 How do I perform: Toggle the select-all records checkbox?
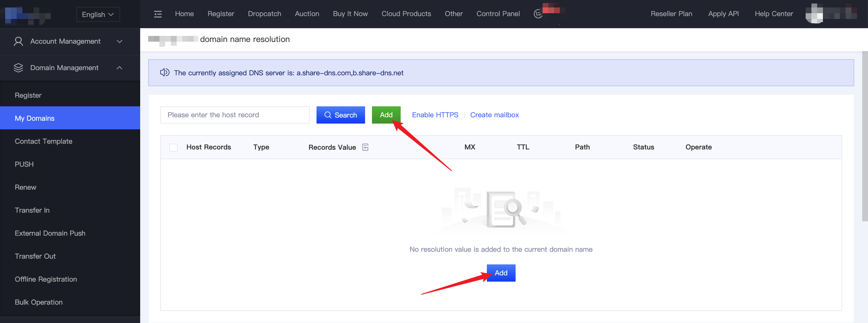point(173,147)
